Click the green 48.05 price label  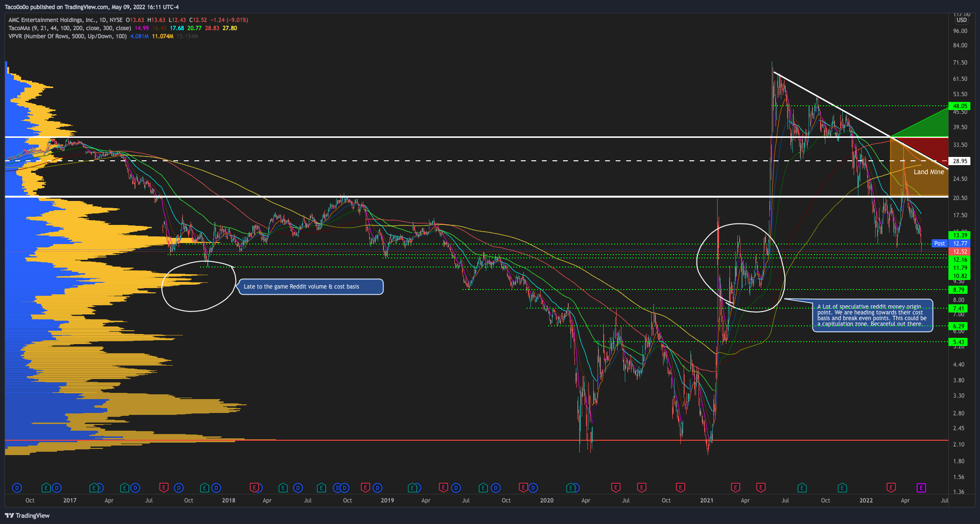(x=960, y=106)
